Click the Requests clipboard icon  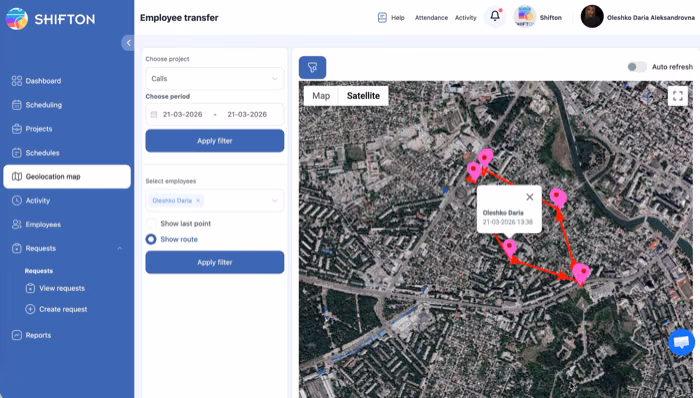[x=17, y=249]
